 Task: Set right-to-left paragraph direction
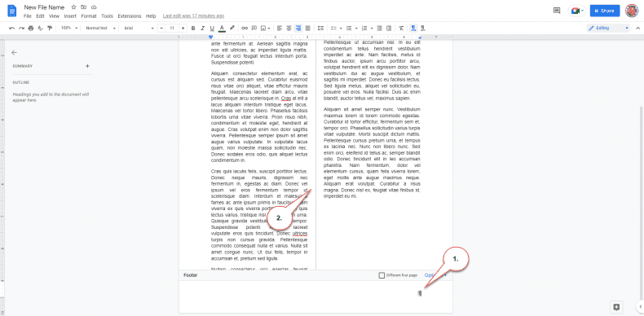pyautogui.click(x=423, y=29)
